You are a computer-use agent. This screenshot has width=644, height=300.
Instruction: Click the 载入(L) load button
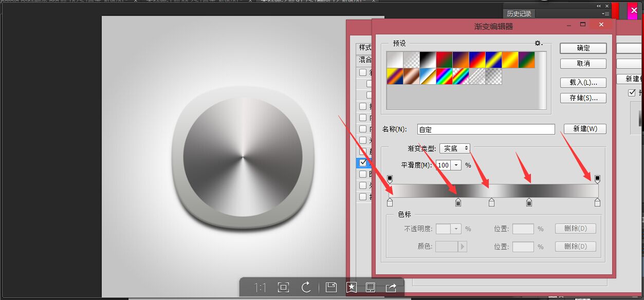(x=582, y=83)
